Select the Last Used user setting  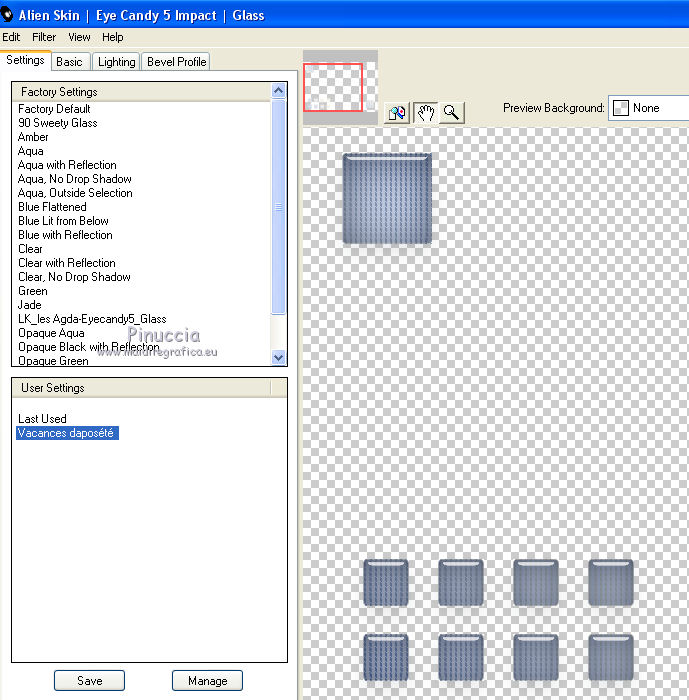click(42, 419)
